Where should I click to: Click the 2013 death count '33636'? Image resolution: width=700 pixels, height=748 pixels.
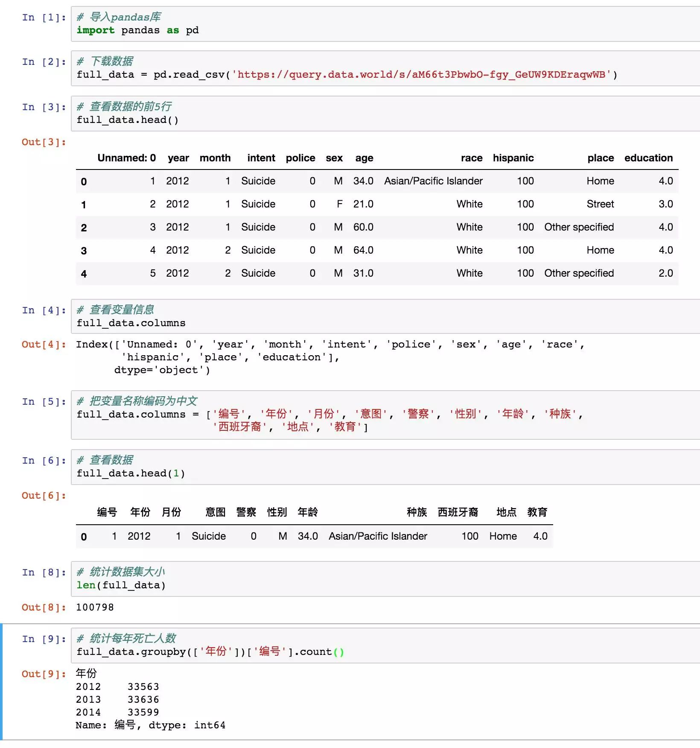143,700
